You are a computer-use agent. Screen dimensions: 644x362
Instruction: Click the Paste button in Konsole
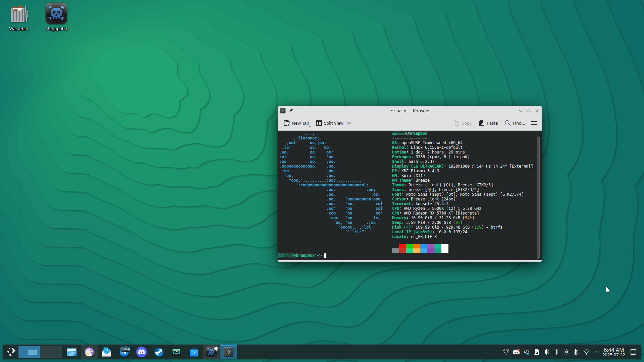pos(488,123)
